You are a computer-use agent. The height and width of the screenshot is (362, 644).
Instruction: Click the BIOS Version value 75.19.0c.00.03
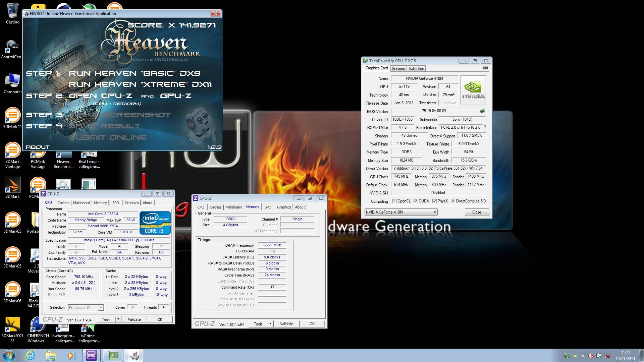(x=434, y=111)
